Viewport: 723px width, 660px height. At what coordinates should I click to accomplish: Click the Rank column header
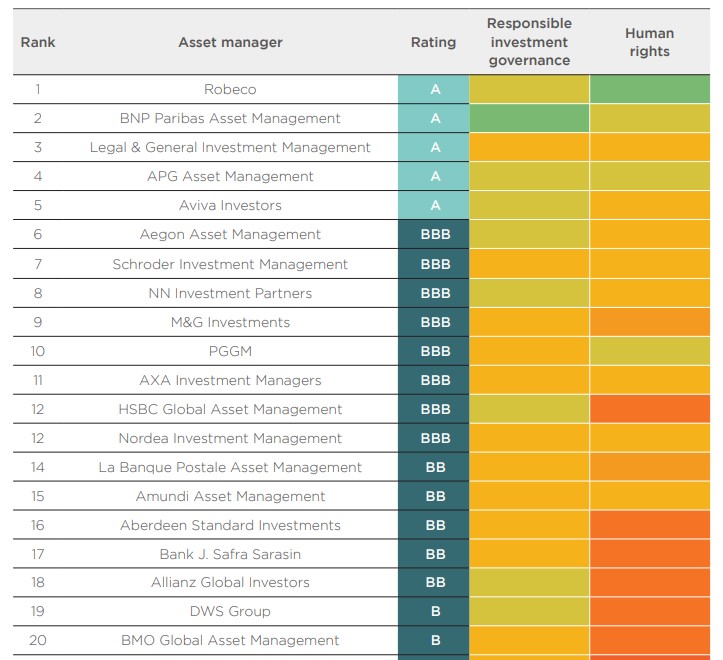tap(37, 43)
